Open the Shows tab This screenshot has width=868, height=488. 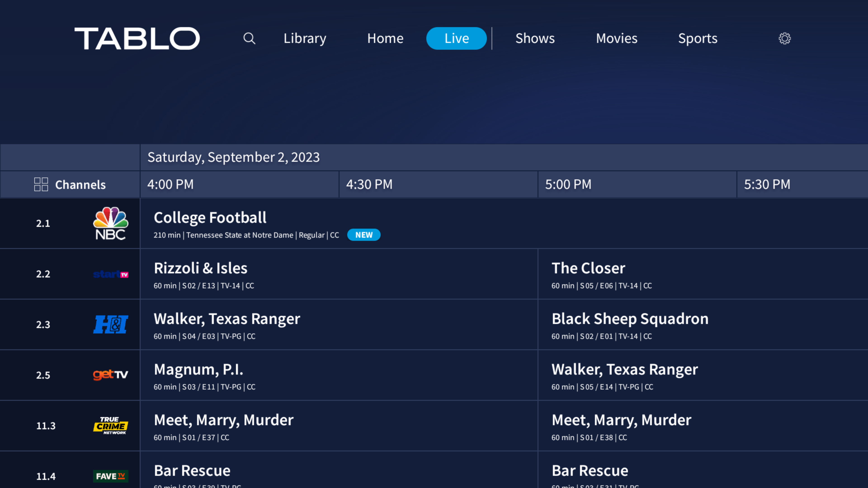(x=535, y=38)
